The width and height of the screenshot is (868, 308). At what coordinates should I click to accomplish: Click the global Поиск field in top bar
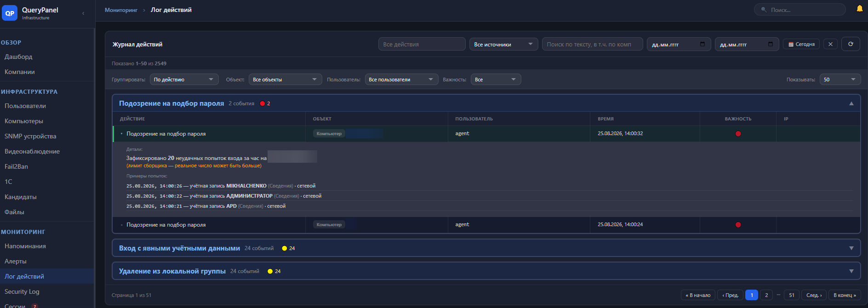(799, 10)
